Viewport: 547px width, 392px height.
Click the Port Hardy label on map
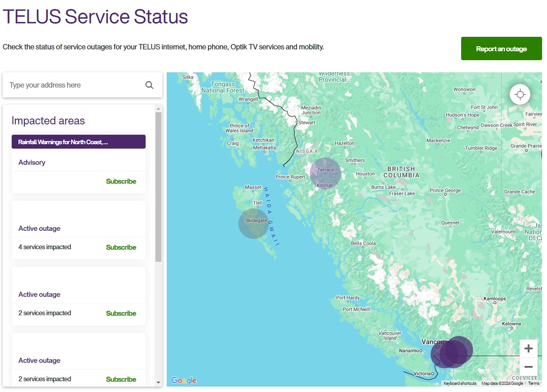pyautogui.click(x=348, y=298)
